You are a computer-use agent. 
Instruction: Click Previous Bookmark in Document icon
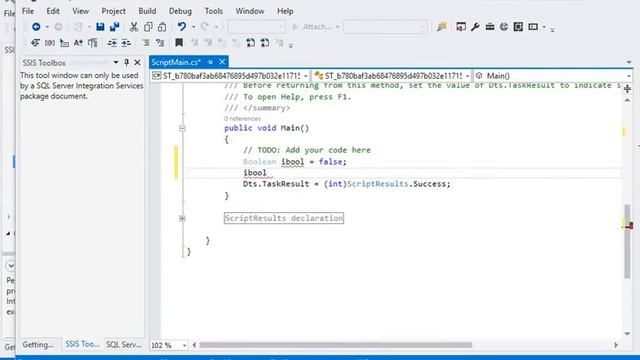point(251,42)
